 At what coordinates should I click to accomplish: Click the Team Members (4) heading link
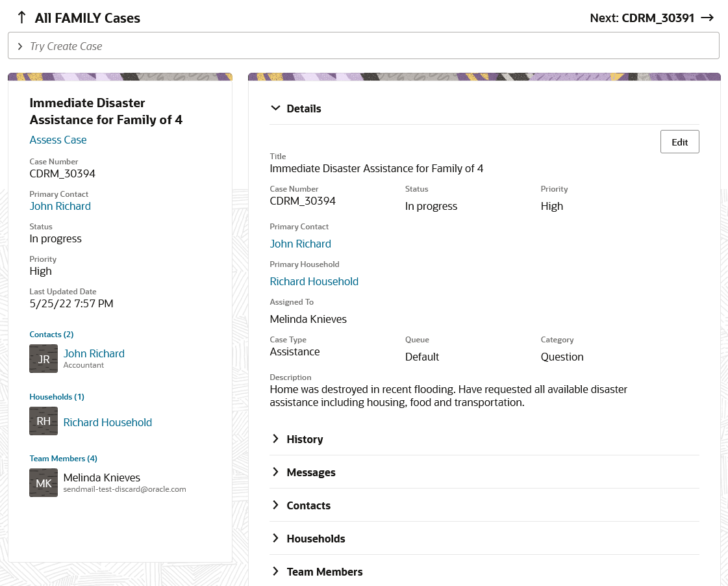63,459
